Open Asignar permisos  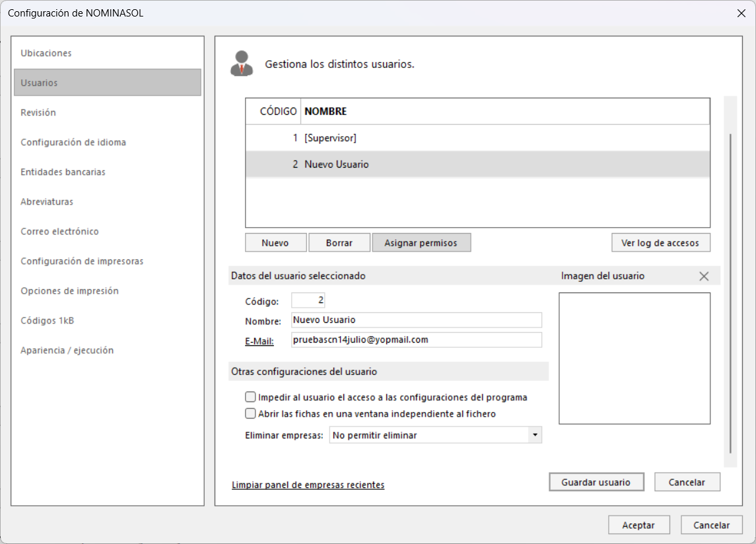(x=421, y=242)
